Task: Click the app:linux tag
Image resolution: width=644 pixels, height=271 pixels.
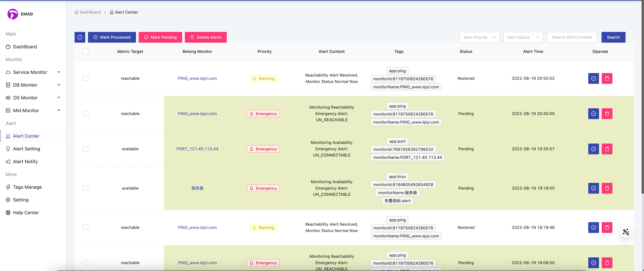Action: coord(397,176)
